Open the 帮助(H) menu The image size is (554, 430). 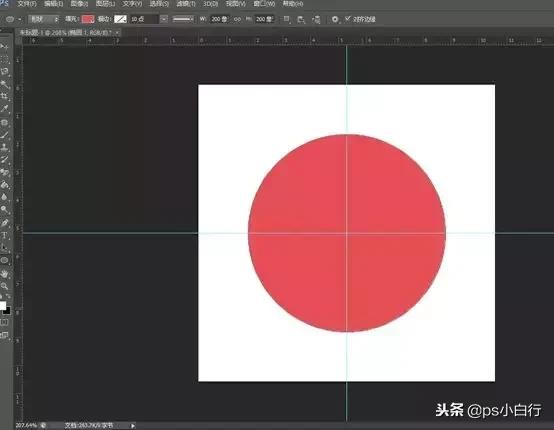pos(293,4)
